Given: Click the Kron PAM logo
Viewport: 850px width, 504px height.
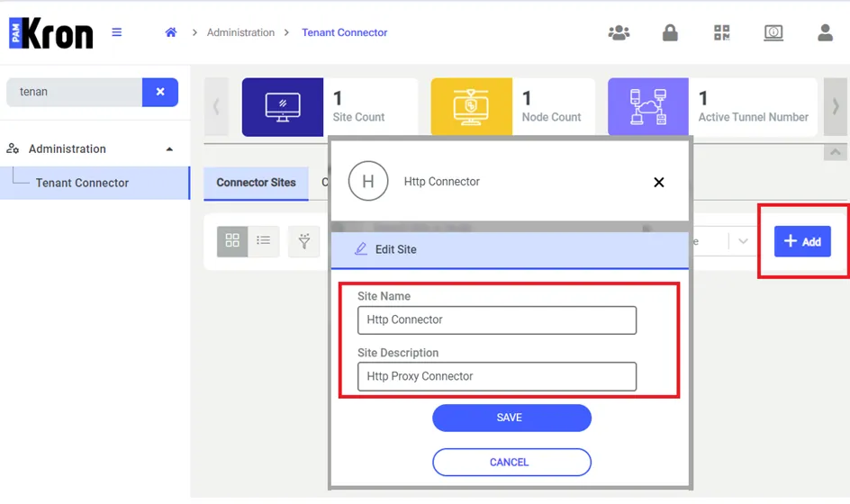Looking at the screenshot, I should point(51,33).
